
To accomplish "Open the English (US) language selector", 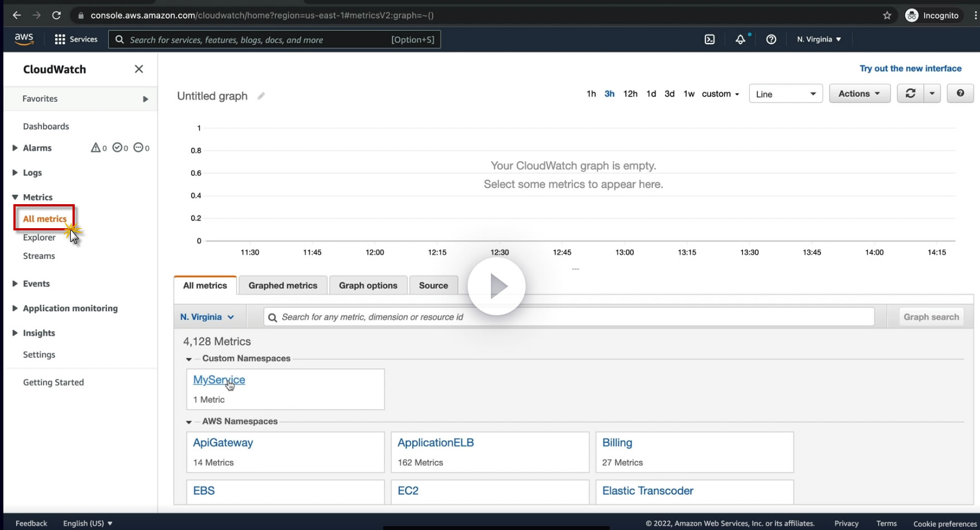I will pyautogui.click(x=88, y=523).
